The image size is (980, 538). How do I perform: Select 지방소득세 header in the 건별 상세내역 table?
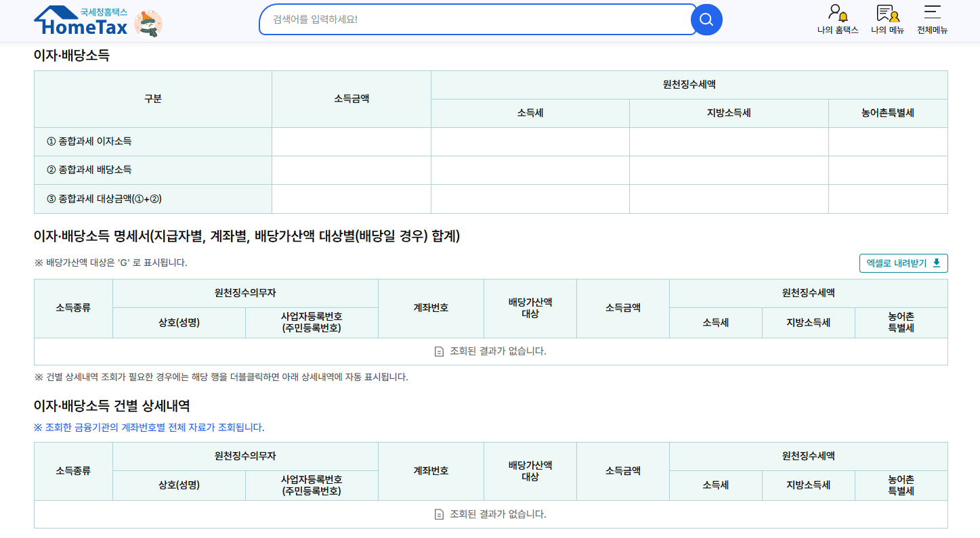pos(809,486)
